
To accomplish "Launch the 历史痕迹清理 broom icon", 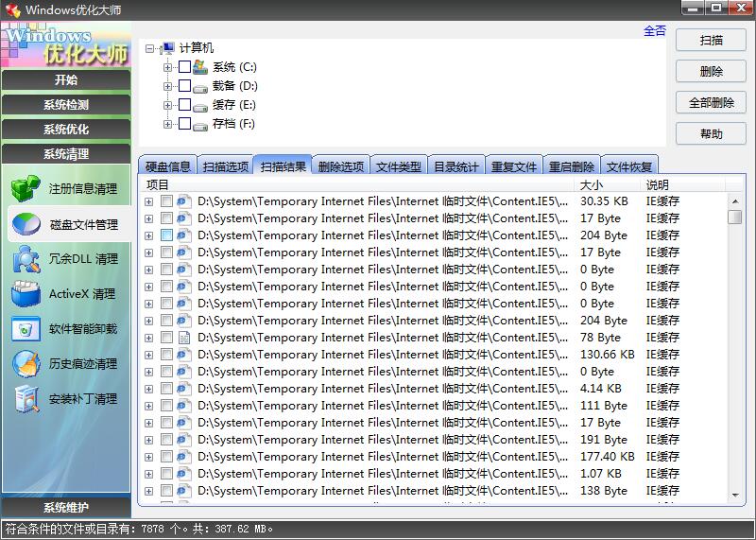I will click(x=26, y=364).
